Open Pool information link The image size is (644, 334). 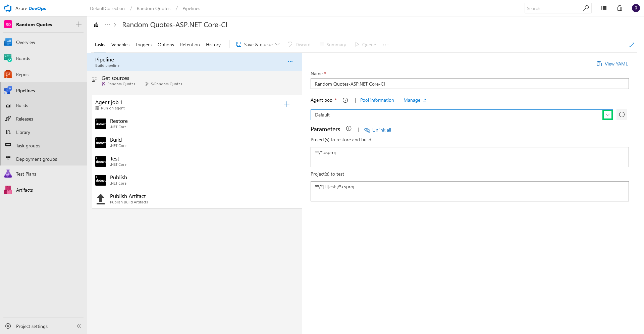point(377,100)
